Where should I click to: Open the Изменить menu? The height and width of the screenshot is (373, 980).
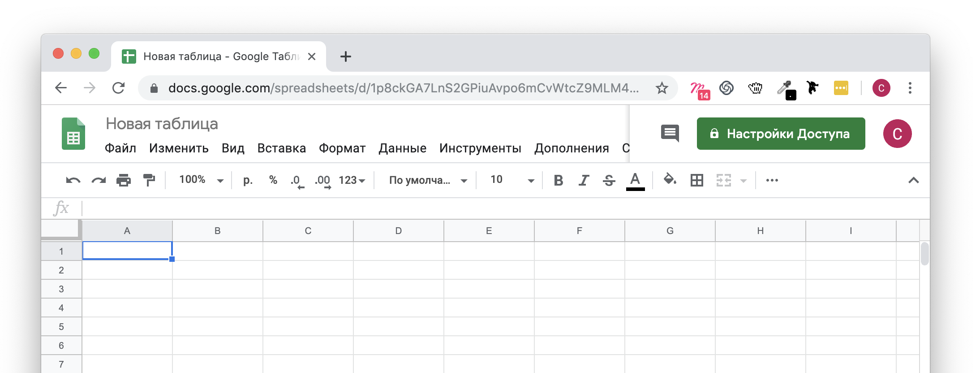pyautogui.click(x=179, y=148)
